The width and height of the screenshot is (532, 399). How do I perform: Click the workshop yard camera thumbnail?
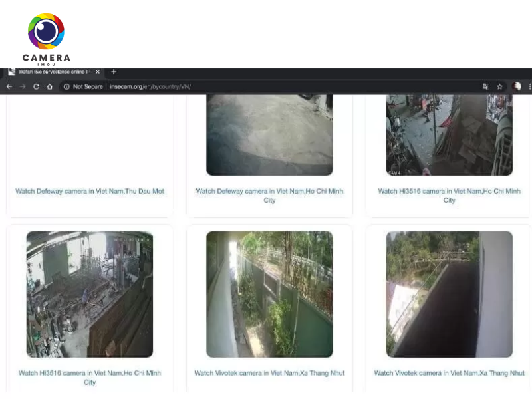tap(90, 294)
